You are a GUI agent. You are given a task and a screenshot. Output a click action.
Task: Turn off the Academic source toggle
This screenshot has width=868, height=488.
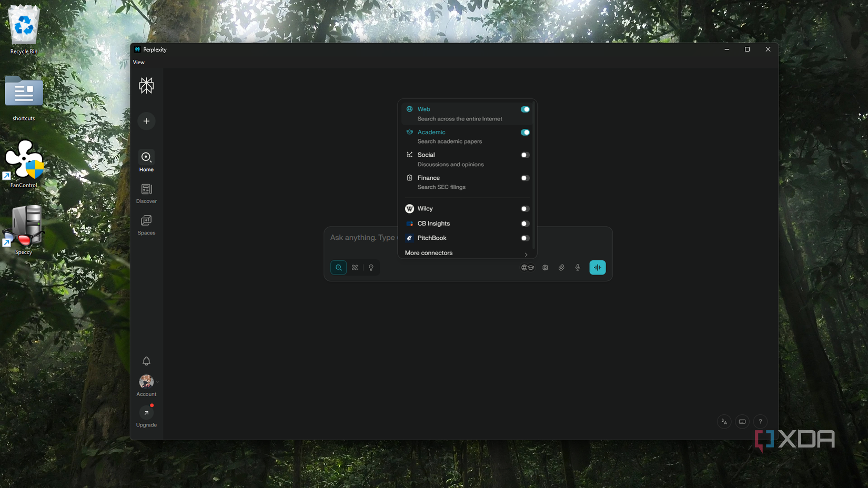525,133
